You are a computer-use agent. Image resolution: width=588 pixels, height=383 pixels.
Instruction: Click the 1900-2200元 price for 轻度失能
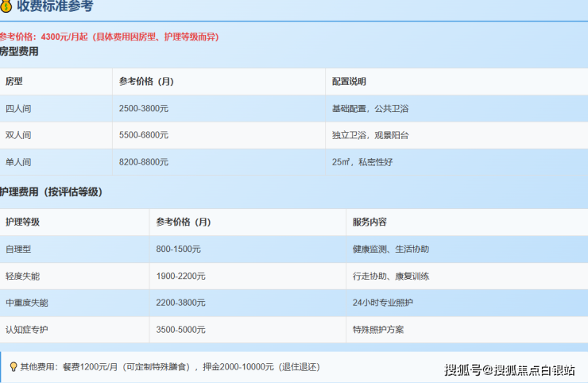point(180,277)
